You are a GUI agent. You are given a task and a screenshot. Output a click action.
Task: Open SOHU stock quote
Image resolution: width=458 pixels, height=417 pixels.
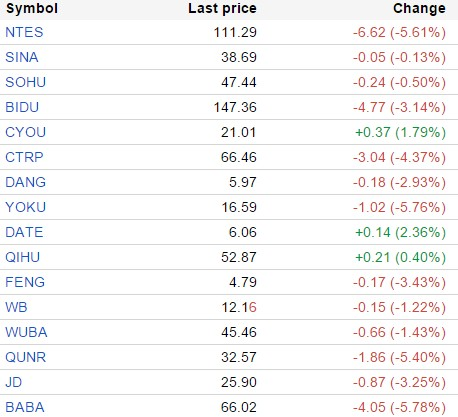click(x=25, y=82)
